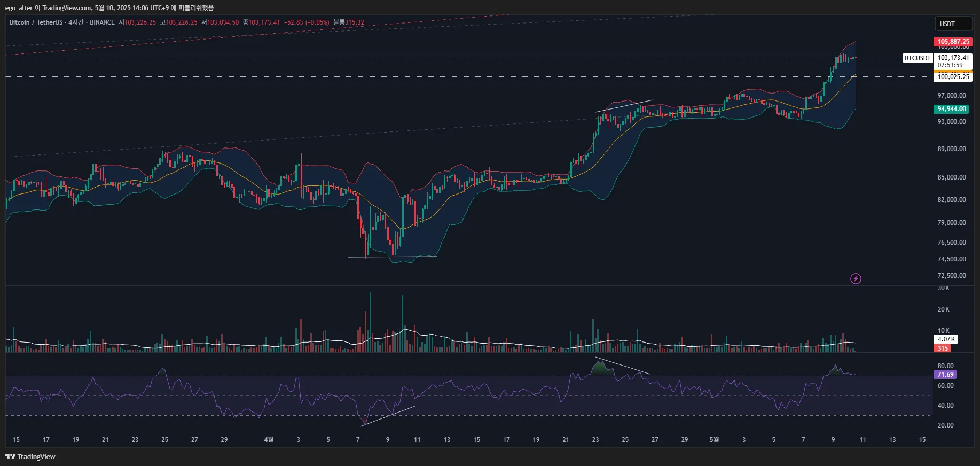Click the 5월 month label on time axis
The height and width of the screenshot is (466, 980).
714,440
